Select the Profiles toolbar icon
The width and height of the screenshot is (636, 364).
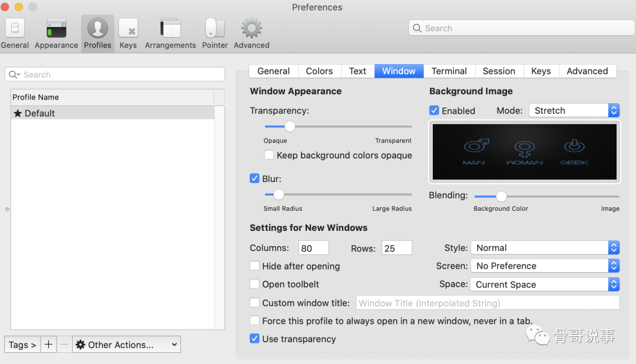(x=97, y=33)
